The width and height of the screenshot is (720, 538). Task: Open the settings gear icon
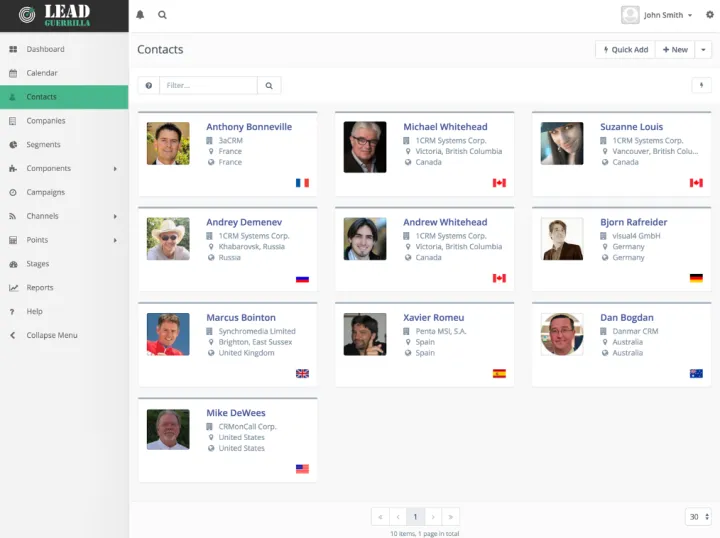710,15
